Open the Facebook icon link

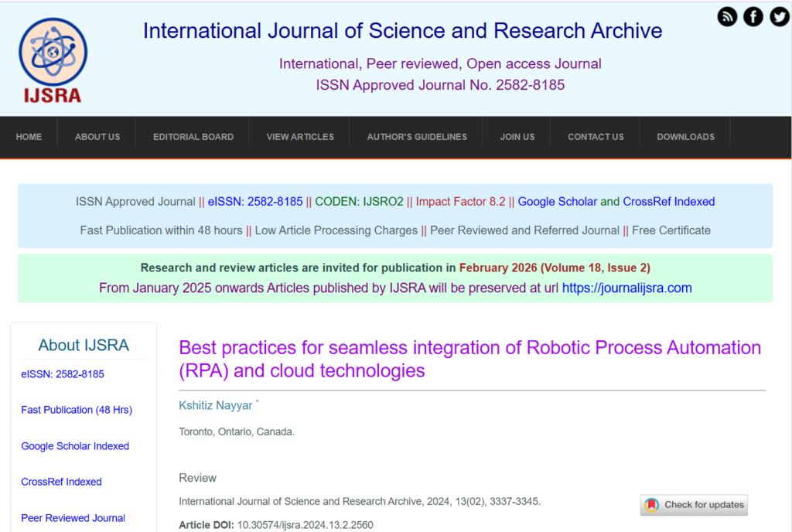753,16
